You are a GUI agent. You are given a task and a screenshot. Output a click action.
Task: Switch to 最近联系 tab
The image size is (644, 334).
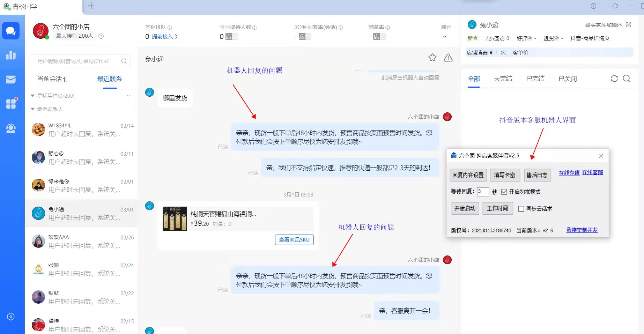click(x=110, y=79)
